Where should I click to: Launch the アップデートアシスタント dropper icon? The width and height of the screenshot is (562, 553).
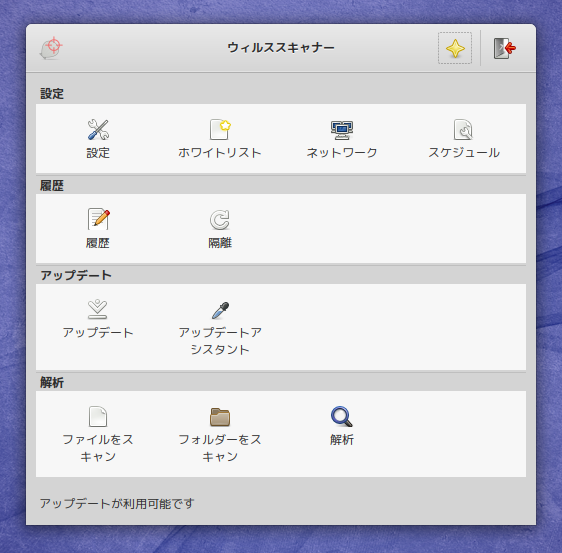point(220,310)
